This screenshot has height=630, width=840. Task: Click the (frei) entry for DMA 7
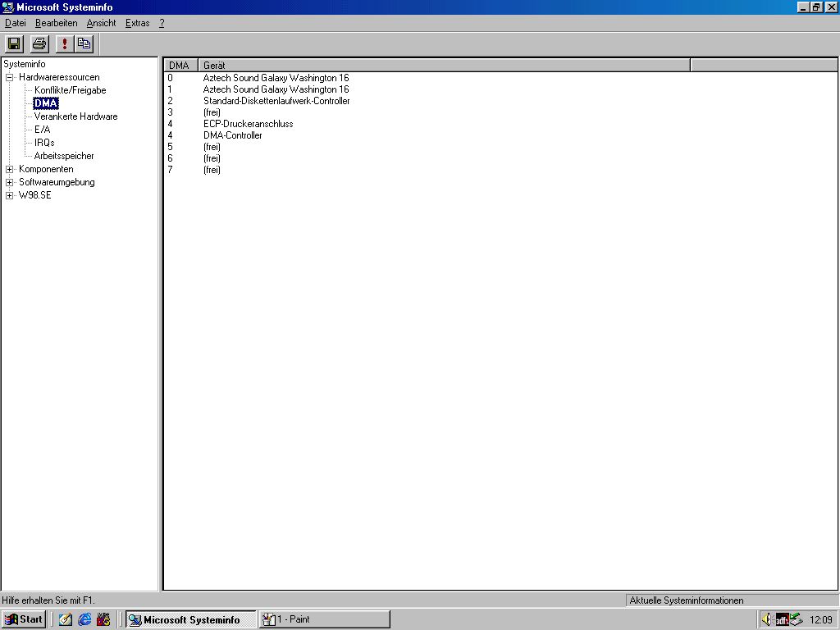(x=212, y=170)
